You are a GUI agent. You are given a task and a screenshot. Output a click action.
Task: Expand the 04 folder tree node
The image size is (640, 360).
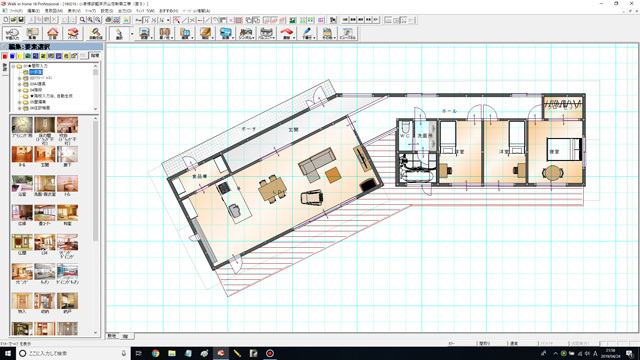tap(19, 90)
